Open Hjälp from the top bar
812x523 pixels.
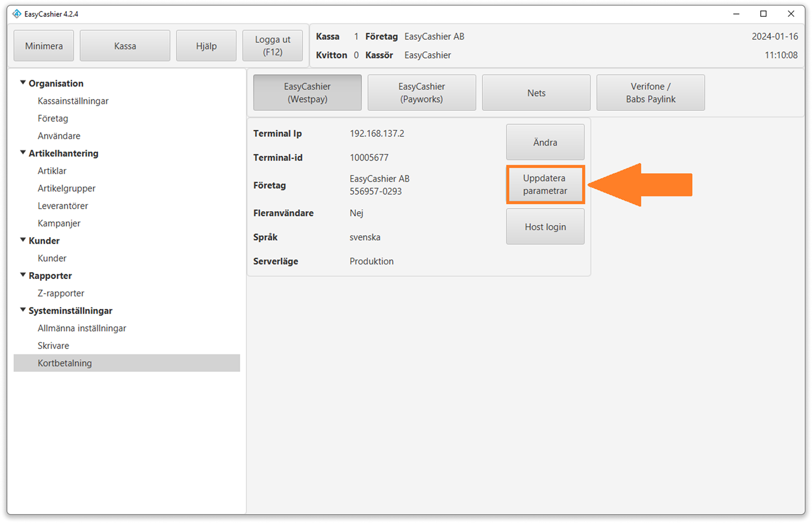click(x=206, y=46)
